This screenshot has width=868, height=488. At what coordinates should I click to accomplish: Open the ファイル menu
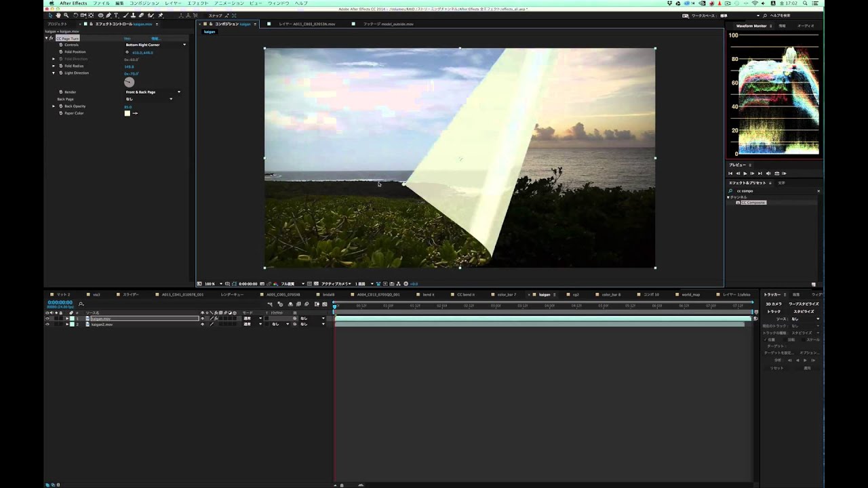coord(100,3)
